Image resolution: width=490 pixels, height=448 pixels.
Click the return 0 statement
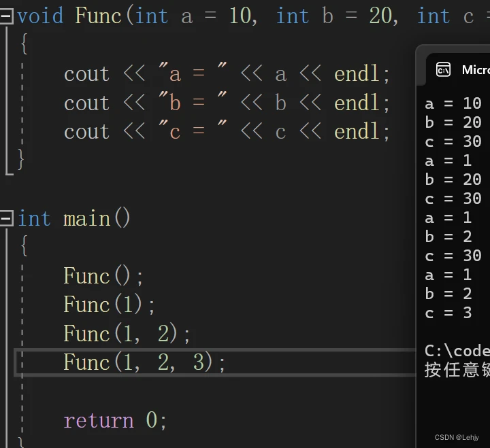click(x=115, y=420)
